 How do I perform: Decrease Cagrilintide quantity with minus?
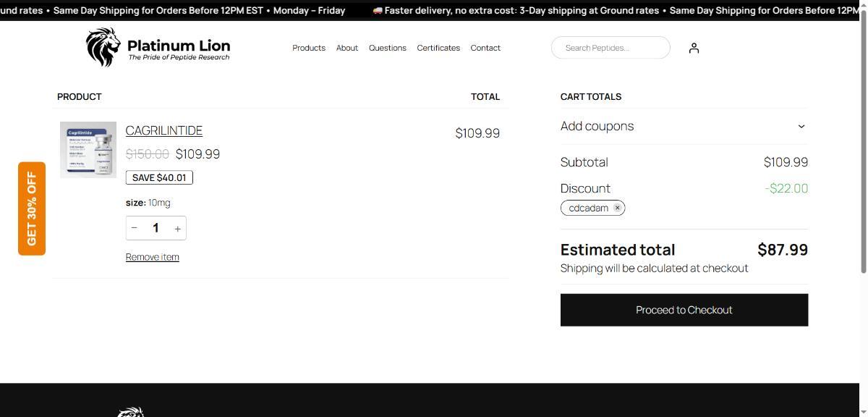[x=135, y=228]
